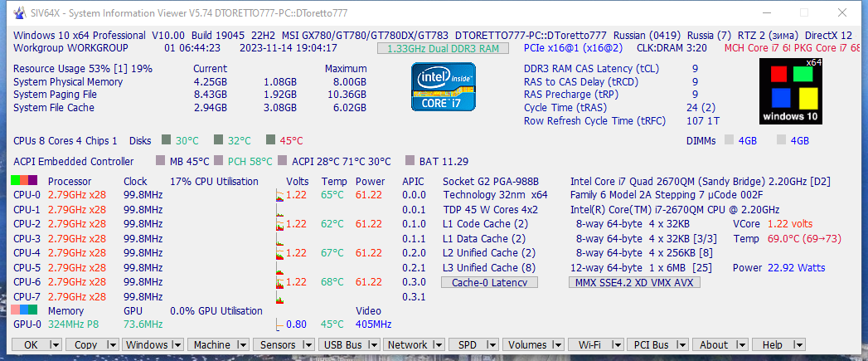The image size is (868, 361).
Task: Click the '0.0% GPU Utilisation' text
Action: point(216,310)
